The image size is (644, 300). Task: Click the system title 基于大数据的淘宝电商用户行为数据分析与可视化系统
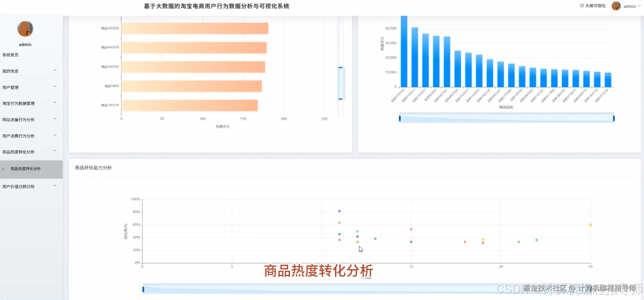216,6
